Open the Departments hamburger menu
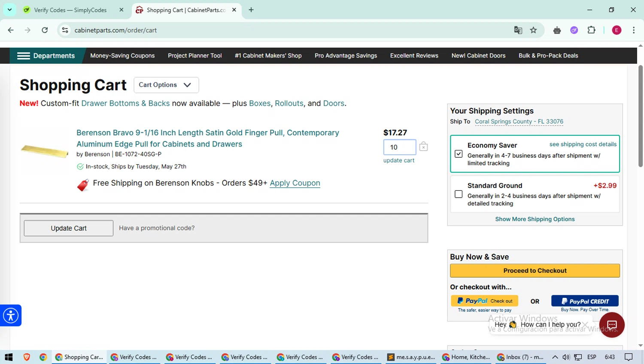 [46, 56]
